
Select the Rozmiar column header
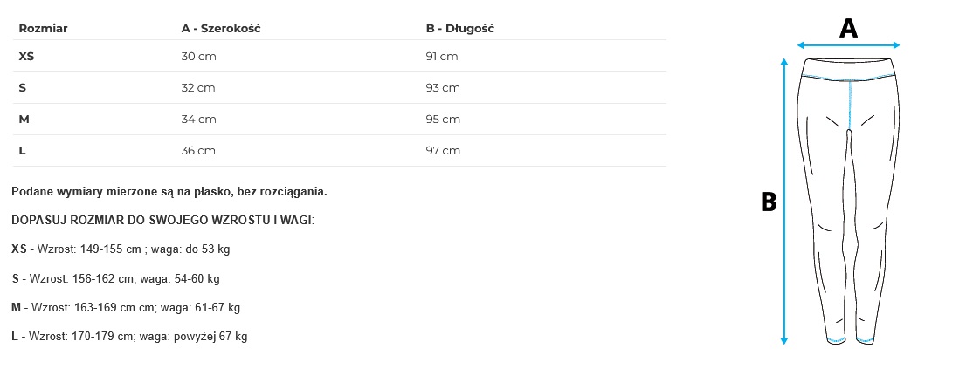click(x=43, y=28)
